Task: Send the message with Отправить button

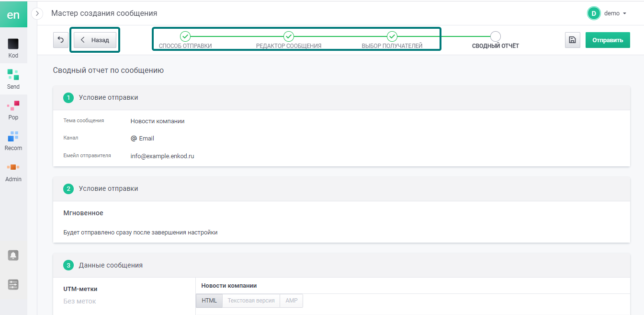Action: pyautogui.click(x=608, y=40)
